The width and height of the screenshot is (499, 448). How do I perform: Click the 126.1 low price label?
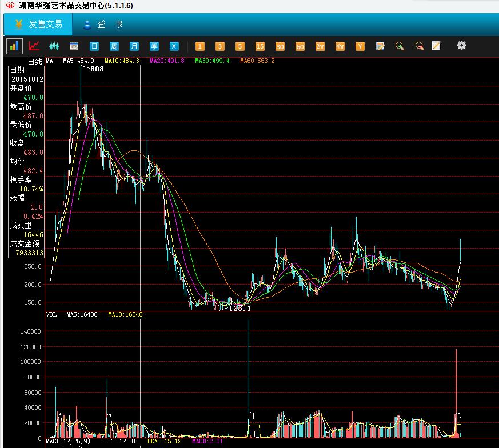pyautogui.click(x=239, y=309)
